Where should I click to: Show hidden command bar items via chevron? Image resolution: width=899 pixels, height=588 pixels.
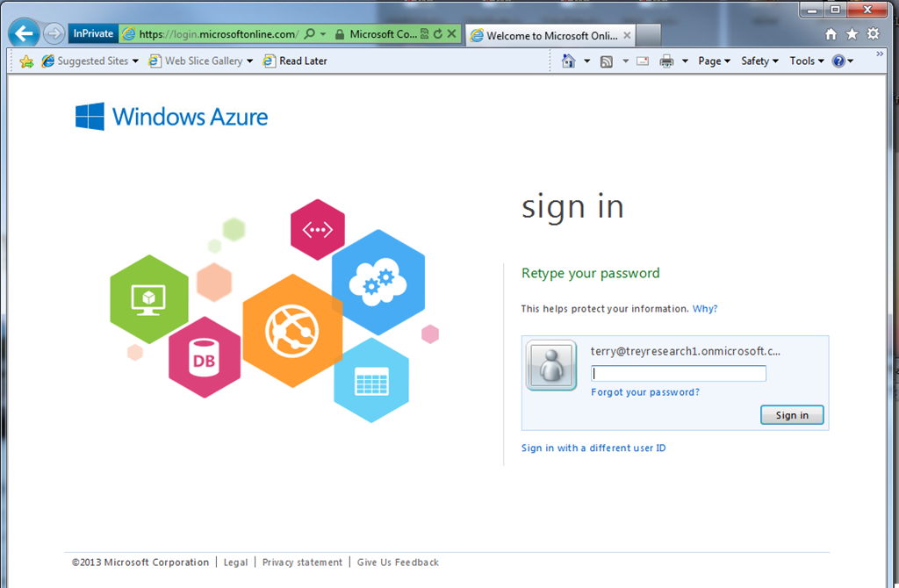pos(880,54)
